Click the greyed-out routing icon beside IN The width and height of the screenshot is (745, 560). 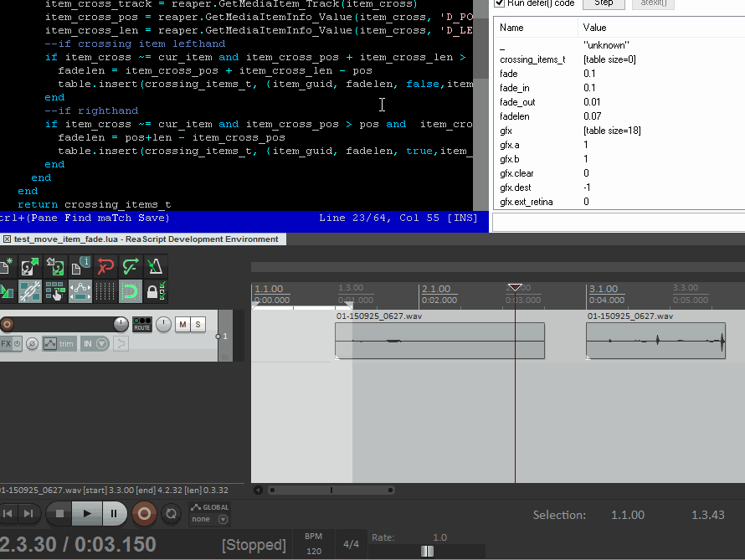[121, 343]
